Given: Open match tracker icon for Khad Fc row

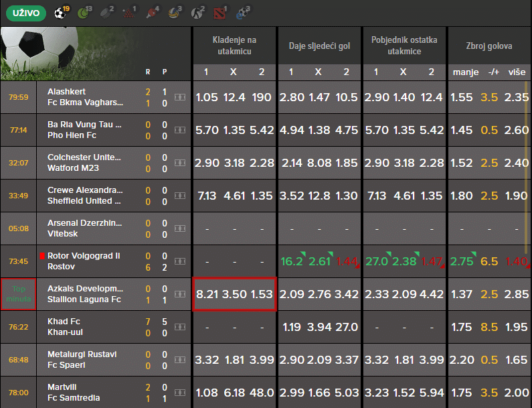Looking at the screenshot, I should click(180, 328).
